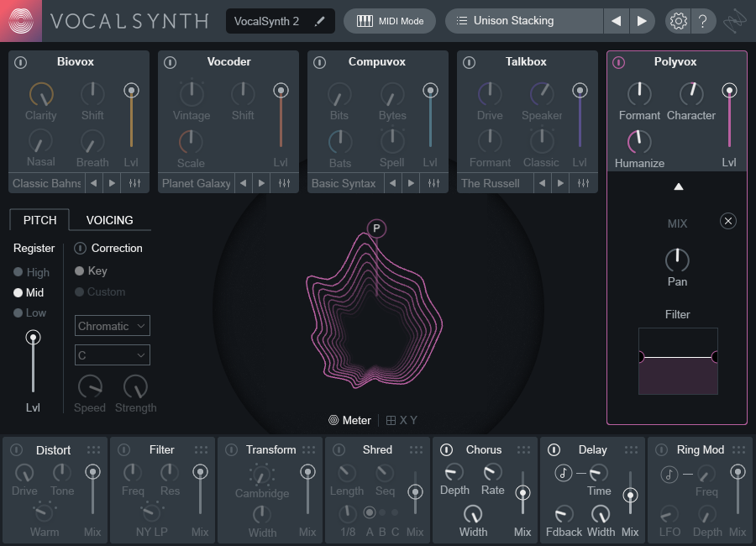Image resolution: width=756 pixels, height=546 pixels.
Task: Click the MIDI Mode button
Action: click(390, 21)
